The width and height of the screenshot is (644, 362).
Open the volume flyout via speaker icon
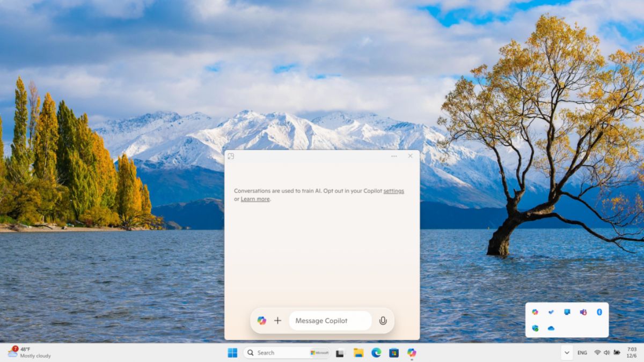tap(607, 353)
